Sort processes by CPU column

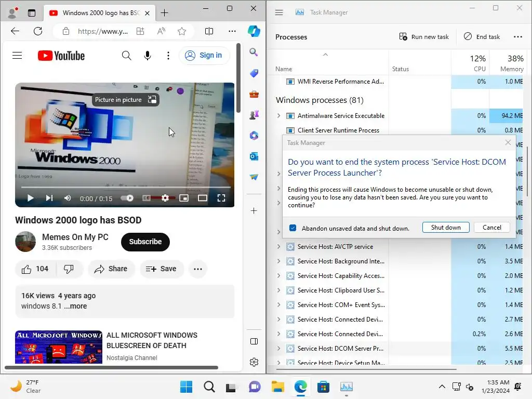pyautogui.click(x=470, y=63)
